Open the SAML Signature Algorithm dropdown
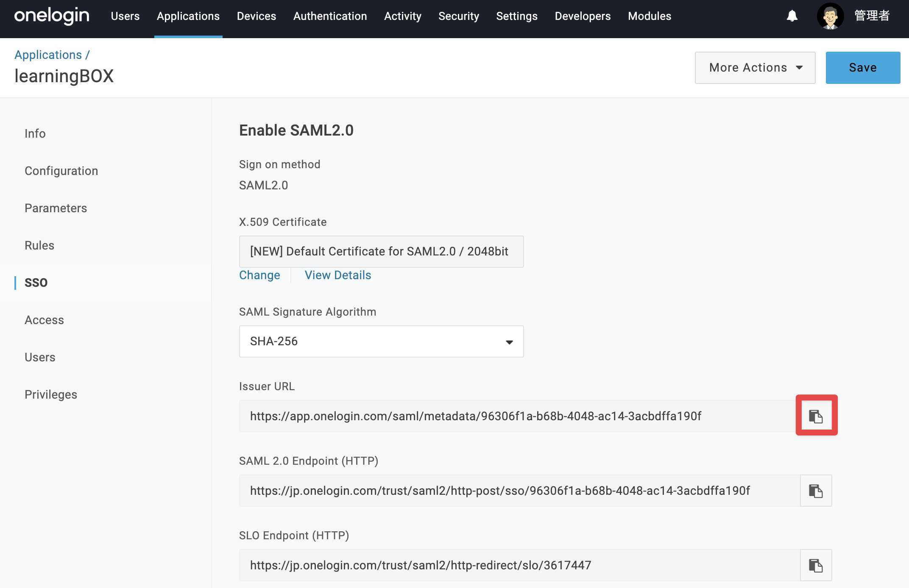Screen dimensions: 909x588 [382, 341]
